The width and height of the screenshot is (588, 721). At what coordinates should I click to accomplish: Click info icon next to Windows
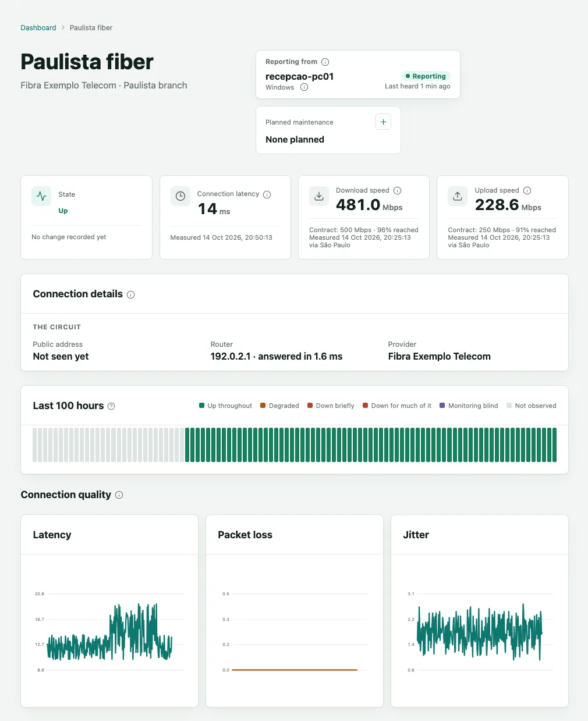coord(304,87)
